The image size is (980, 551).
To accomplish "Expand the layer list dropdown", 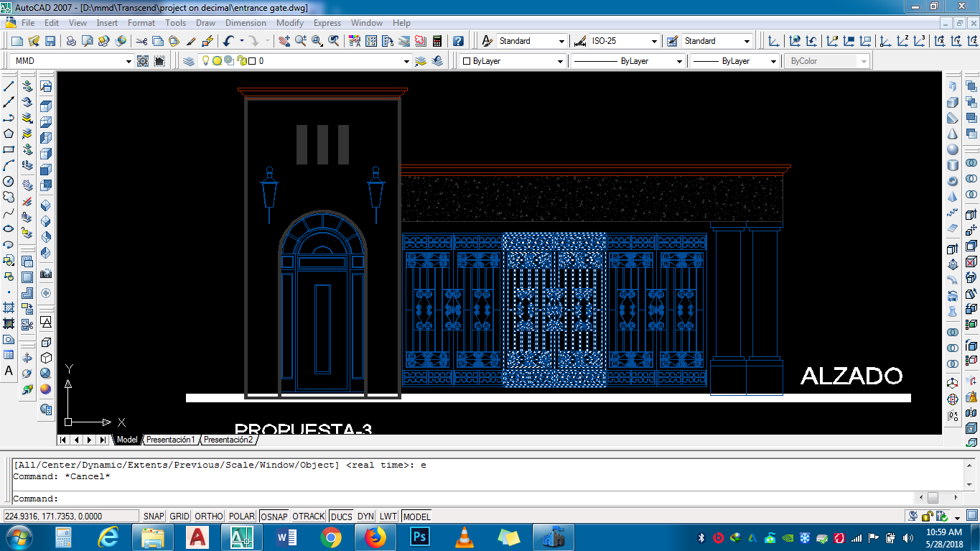I will [x=406, y=61].
